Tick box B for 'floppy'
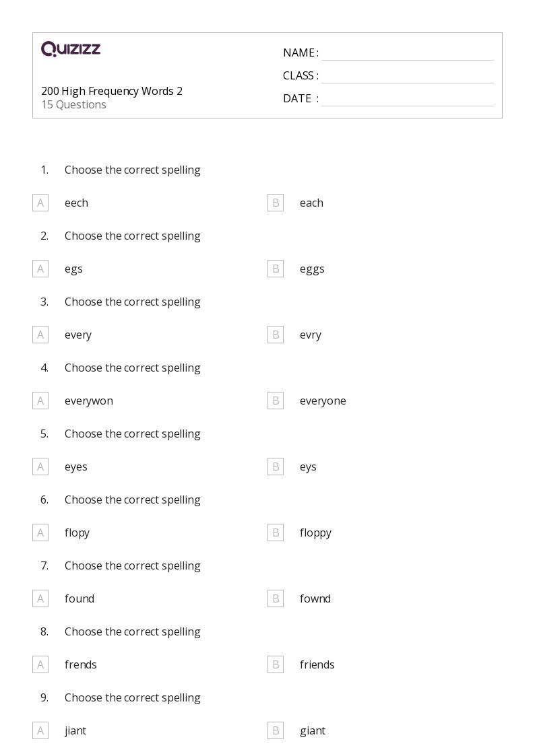 276,532
